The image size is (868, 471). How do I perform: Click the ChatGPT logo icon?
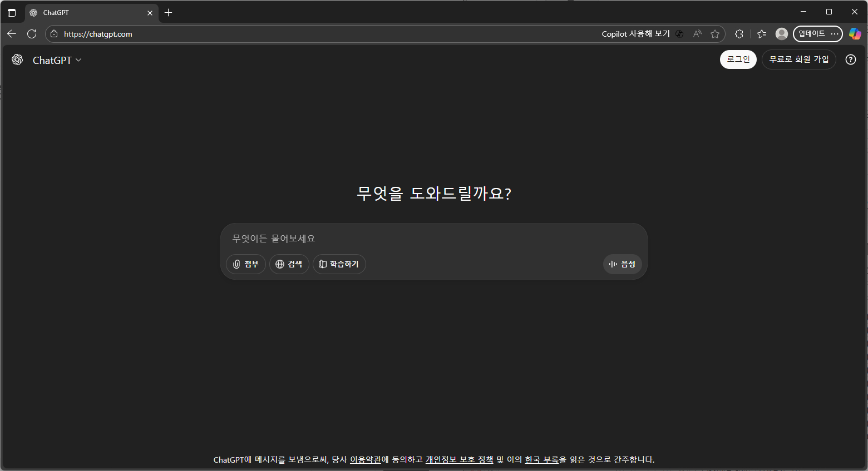pos(17,60)
